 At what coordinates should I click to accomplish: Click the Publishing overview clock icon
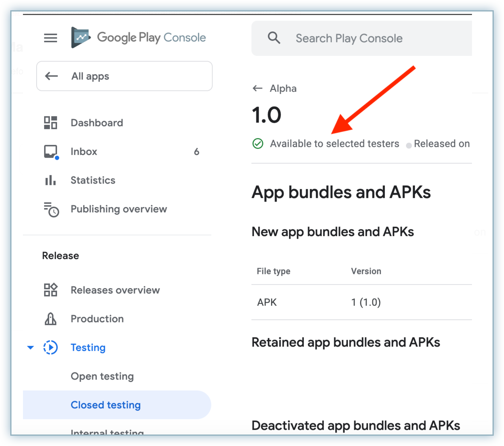[51, 209]
